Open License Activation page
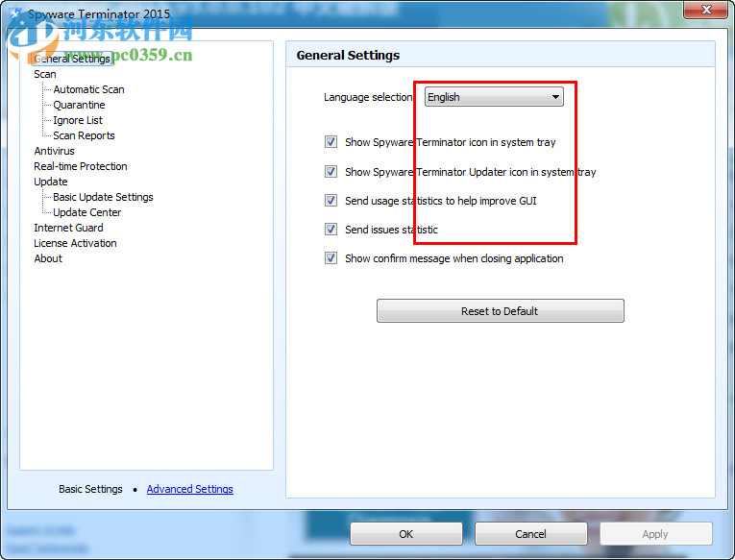The height and width of the screenshot is (560, 735). 75,243
